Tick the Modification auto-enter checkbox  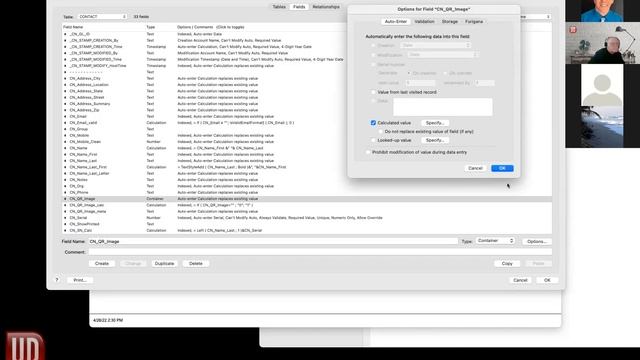click(373, 55)
